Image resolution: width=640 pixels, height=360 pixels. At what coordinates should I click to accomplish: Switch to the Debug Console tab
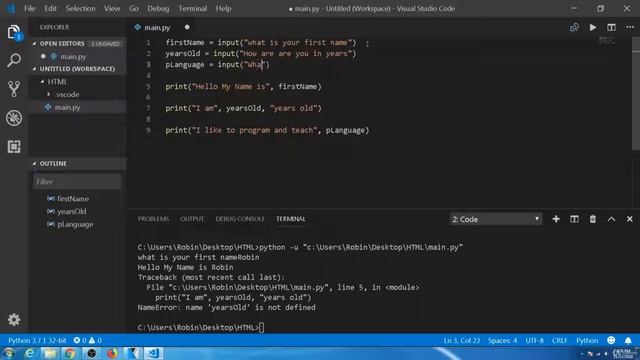[240, 219]
